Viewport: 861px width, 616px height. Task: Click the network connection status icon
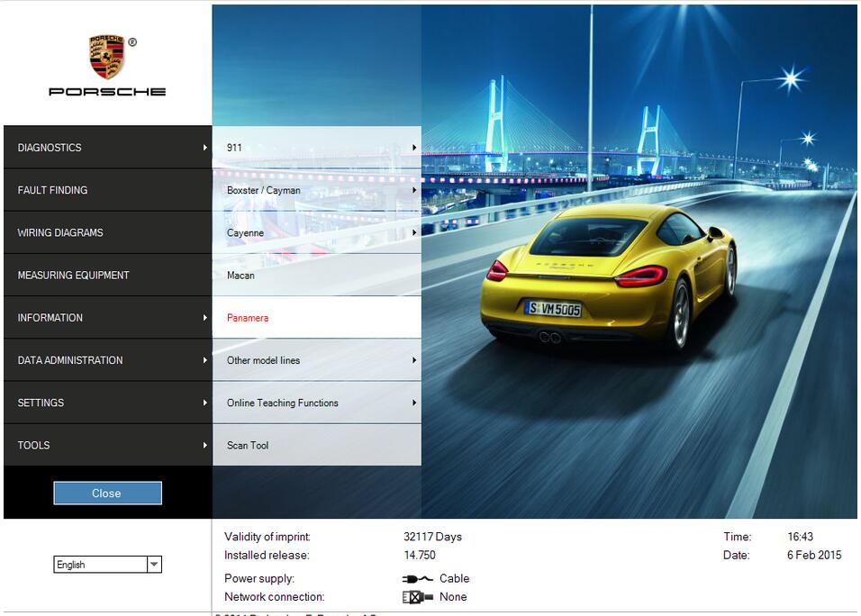point(412,597)
